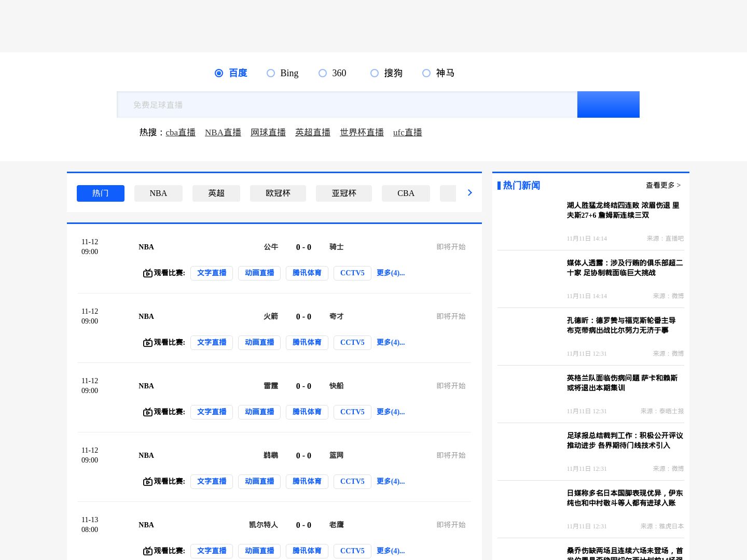Click TV icon in 鹈鹕 vs 篮网 row
This screenshot has height=560, width=747.
[148, 481]
